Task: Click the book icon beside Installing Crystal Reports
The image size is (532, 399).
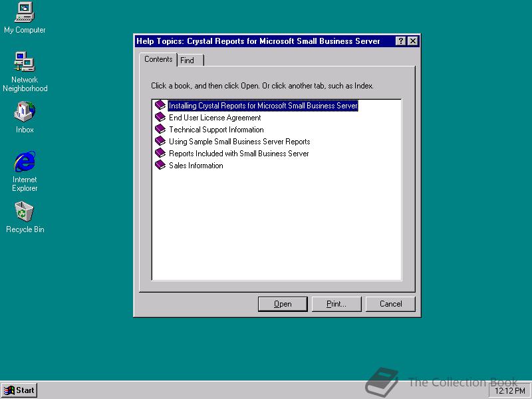Action: [160, 105]
